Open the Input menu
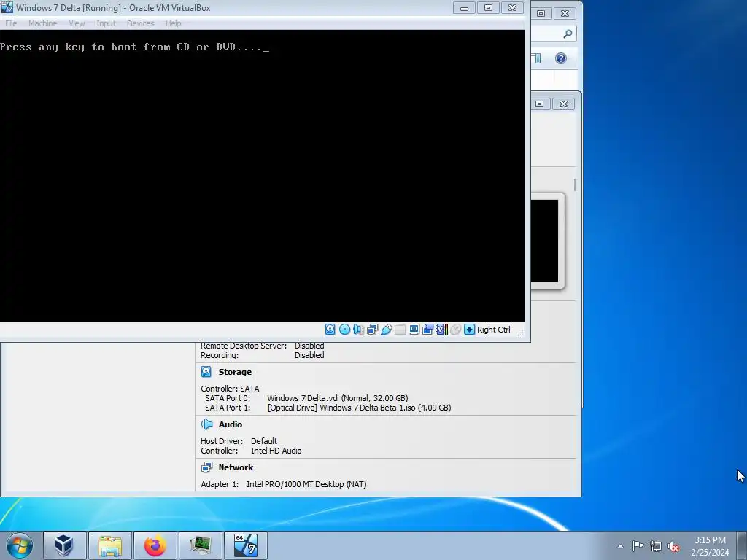 pos(106,23)
